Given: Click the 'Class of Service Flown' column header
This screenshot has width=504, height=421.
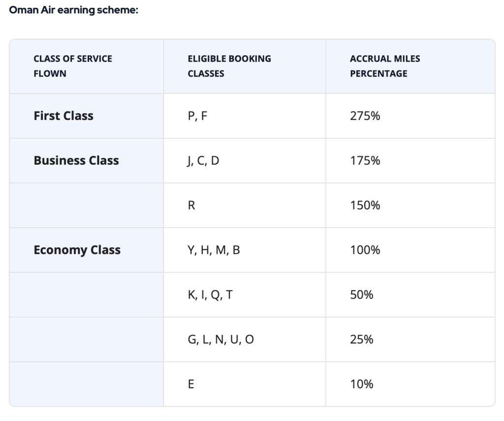Looking at the screenshot, I should [72, 66].
